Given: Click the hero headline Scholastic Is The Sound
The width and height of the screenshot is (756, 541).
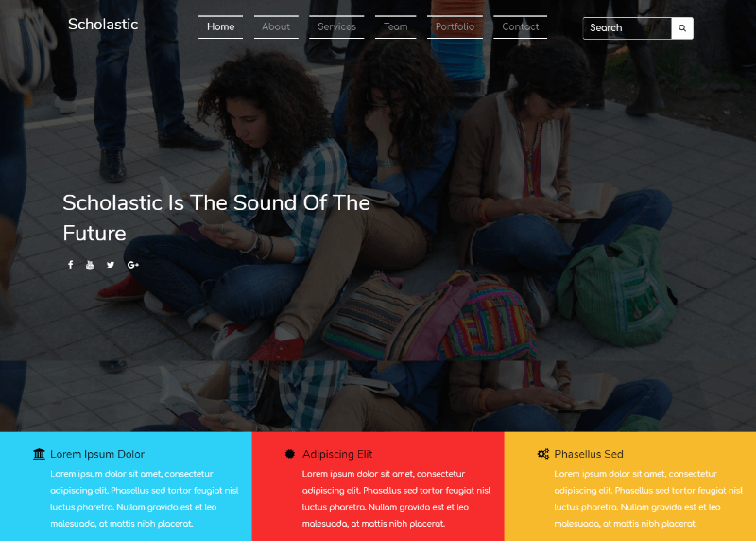Looking at the screenshot, I should pos(216,218).
